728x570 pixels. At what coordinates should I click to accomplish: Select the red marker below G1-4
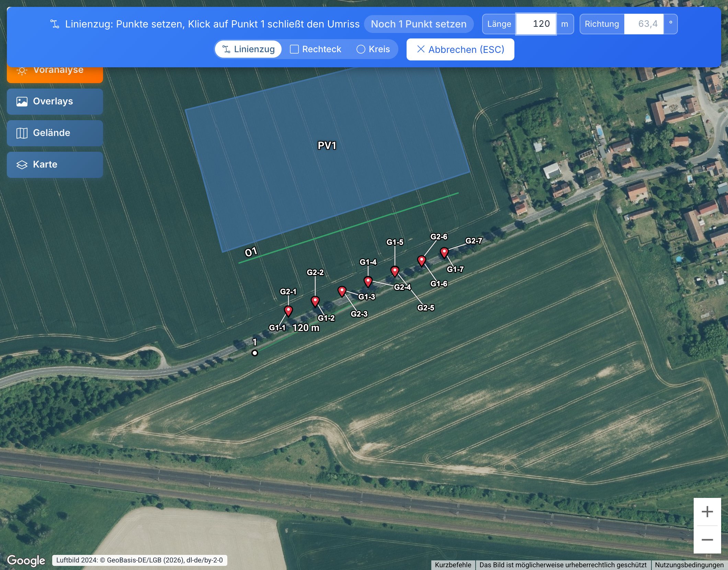point(368,281)
